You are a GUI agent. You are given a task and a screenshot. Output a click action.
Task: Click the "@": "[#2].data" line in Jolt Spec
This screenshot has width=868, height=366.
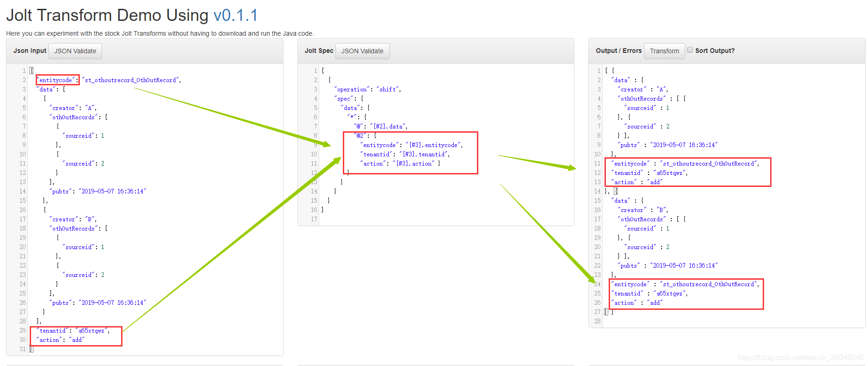tap(380, 127)
